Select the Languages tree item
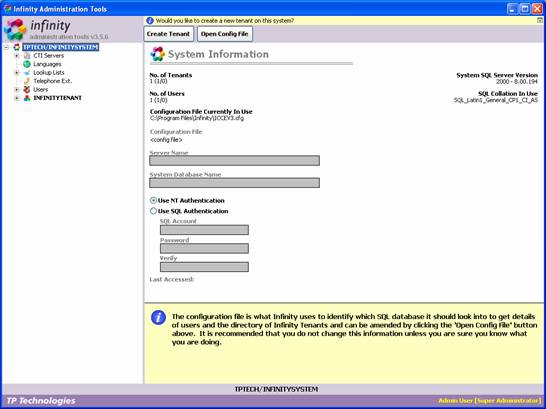 [x=47, y=64]
